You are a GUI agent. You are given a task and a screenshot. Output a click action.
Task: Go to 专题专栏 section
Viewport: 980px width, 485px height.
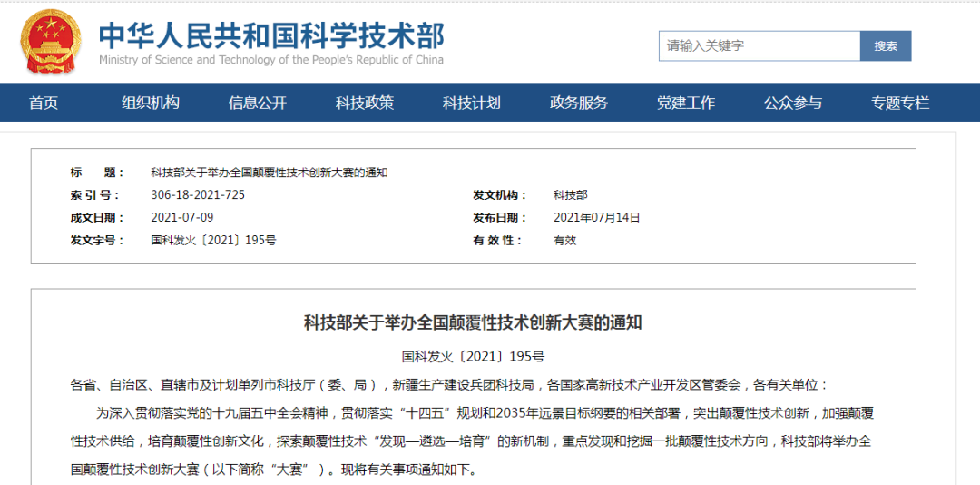pos(900,103)
